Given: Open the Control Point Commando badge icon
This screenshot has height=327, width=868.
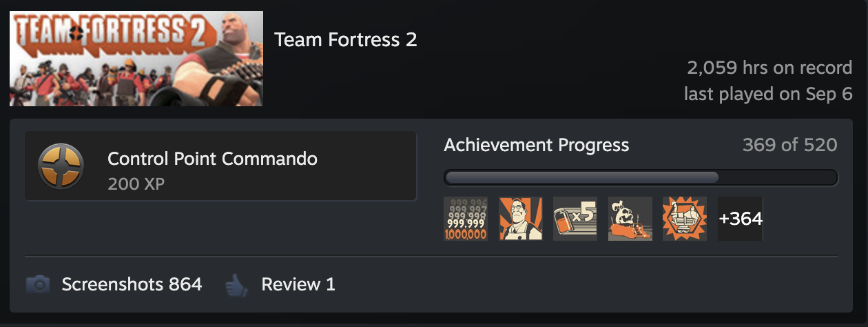Looking at the screenshot, I should click(x=61, y=166).
